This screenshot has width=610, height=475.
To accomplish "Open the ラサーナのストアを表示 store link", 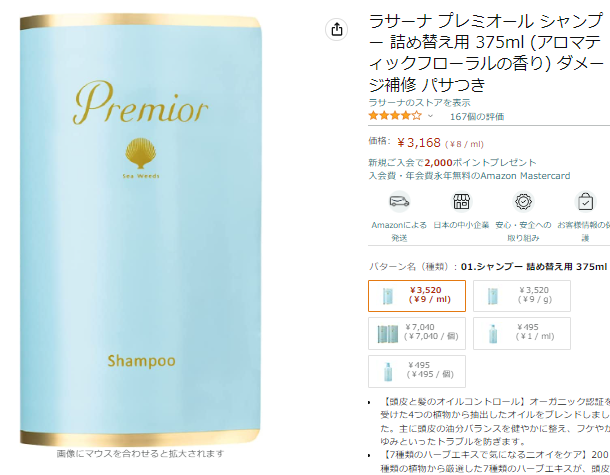I will [419, 103].
